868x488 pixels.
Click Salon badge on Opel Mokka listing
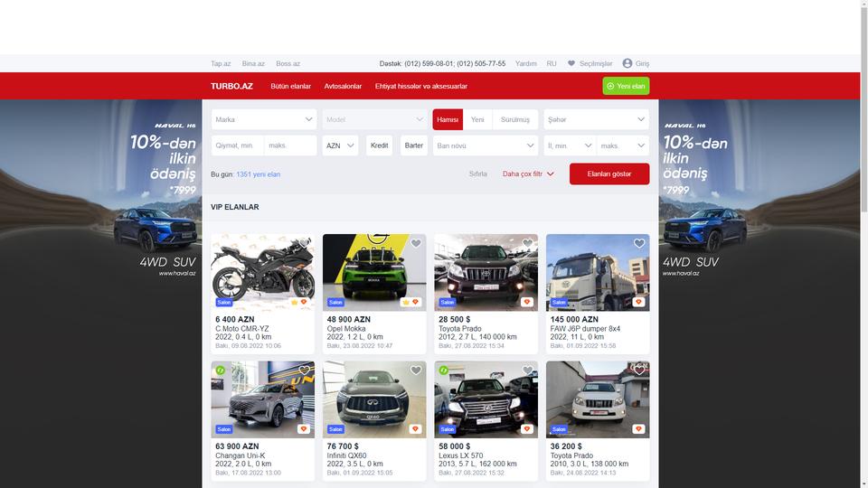click(x=335, y=302)
